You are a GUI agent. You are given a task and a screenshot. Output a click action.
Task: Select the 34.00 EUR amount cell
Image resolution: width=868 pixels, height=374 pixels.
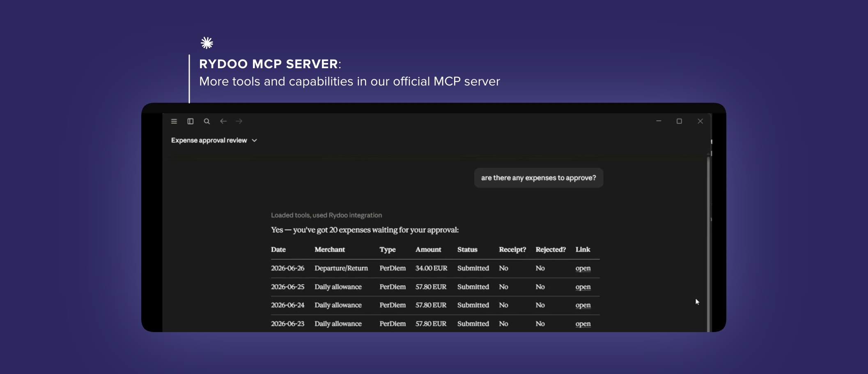431,268
